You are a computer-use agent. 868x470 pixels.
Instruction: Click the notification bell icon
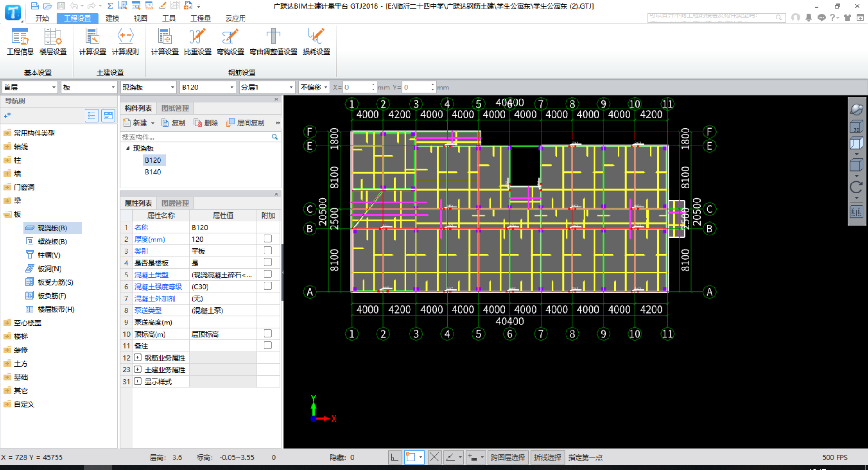click(x=808, y=17)
